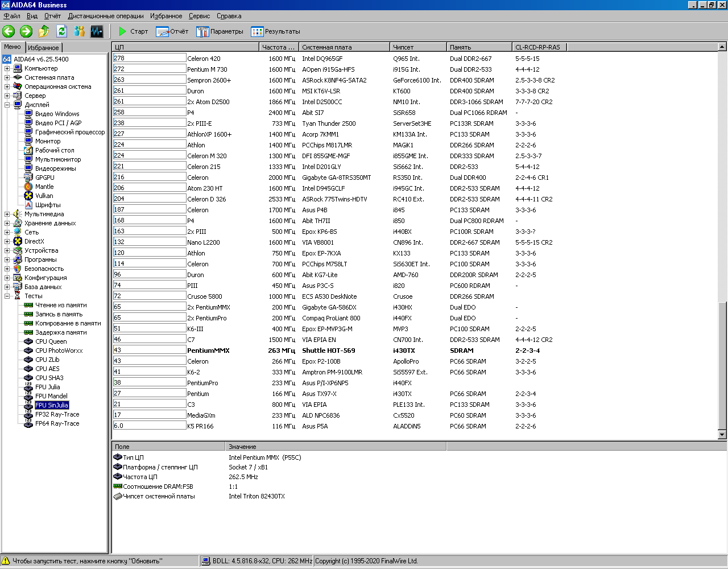The width and height of the screenshot is (728, 569).
Task: Expand the Компьютер tree node
Action: tap(7, 68)
